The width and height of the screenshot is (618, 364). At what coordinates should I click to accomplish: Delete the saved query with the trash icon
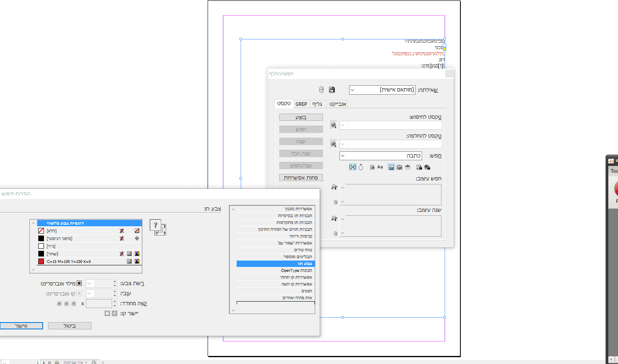(x=321, y=89)
